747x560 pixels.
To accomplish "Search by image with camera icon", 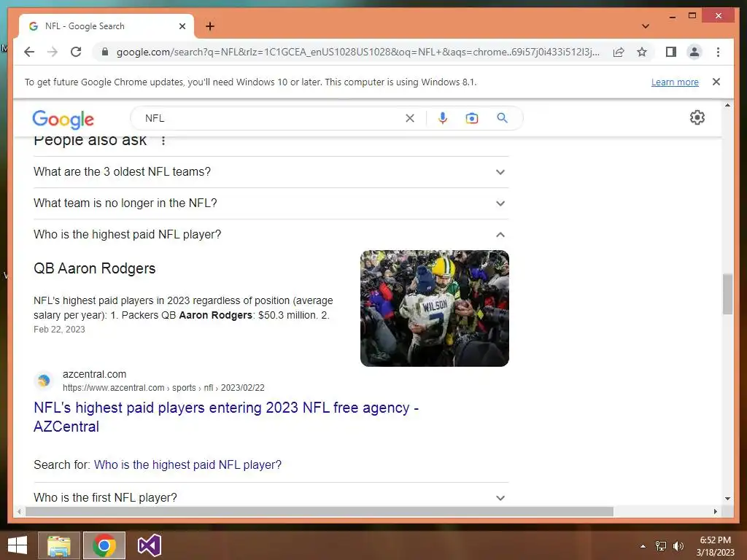I will click(472, 118).
